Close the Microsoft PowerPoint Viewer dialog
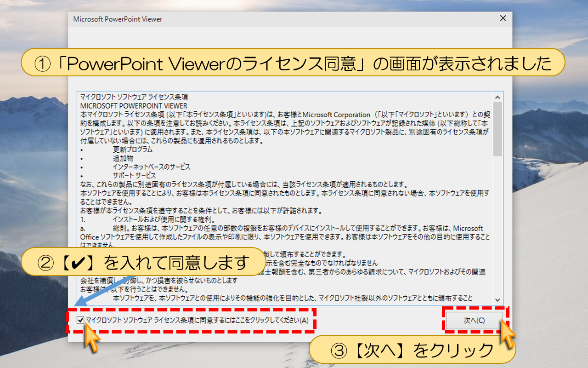This screenshot has height=368, width=588. [x=503, y=19]
